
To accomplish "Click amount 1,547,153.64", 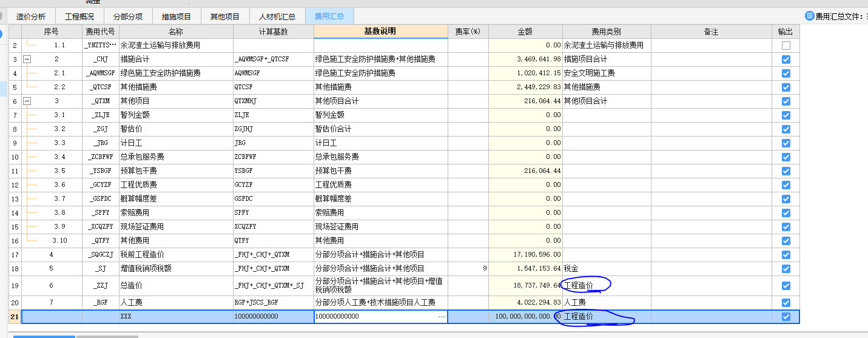I will (x=525, y=269).
